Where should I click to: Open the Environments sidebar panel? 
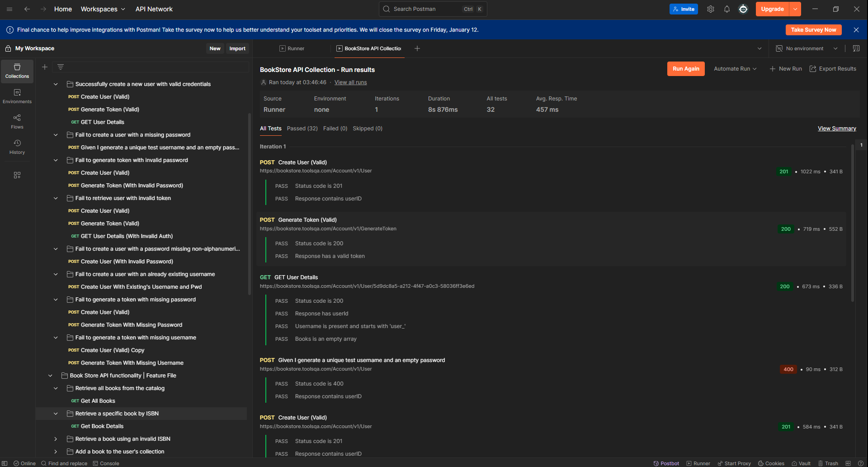pyautogui.click(x=17, y=96)
